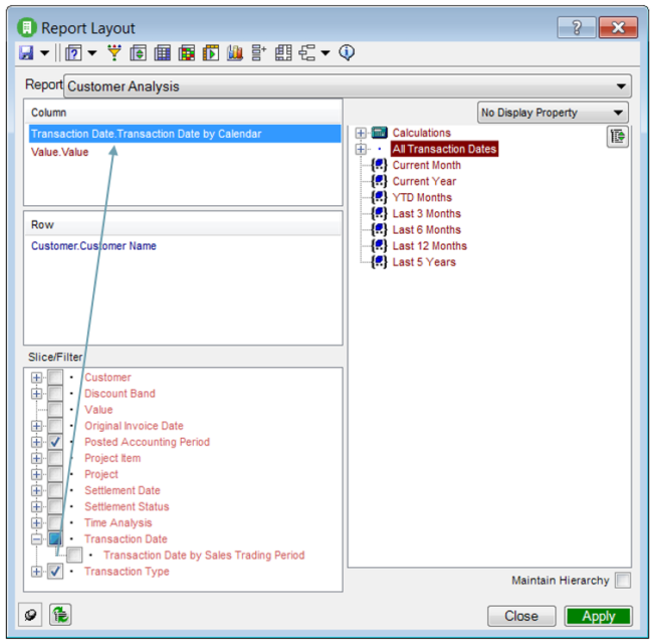Open the dropdown arrow beside query icon
The image size is (654, 644).
point(92,53)
